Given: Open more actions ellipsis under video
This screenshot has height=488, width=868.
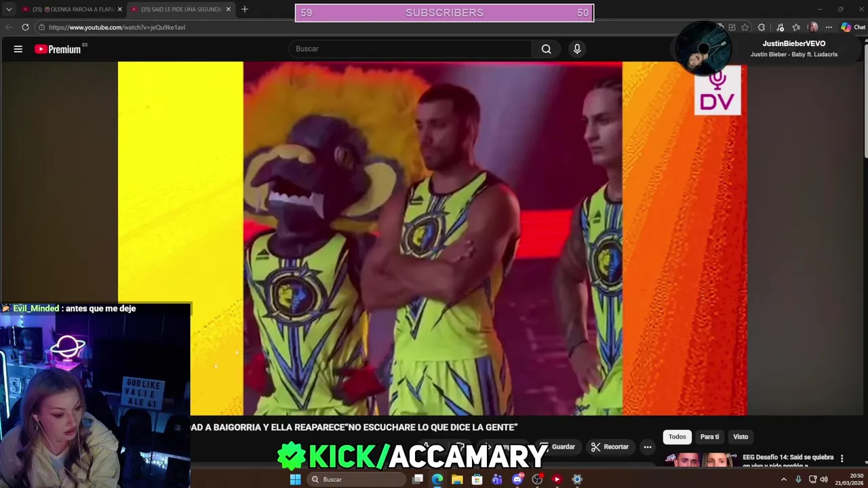Looking at the screenshot, I should point(648,447).
